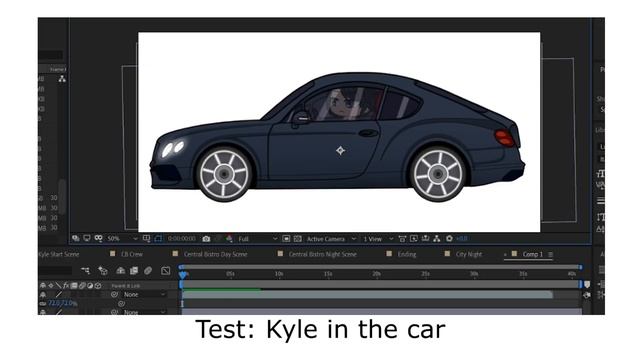
Task: Click the pick whip beside first None dropdown
Action: pos(114,294)
